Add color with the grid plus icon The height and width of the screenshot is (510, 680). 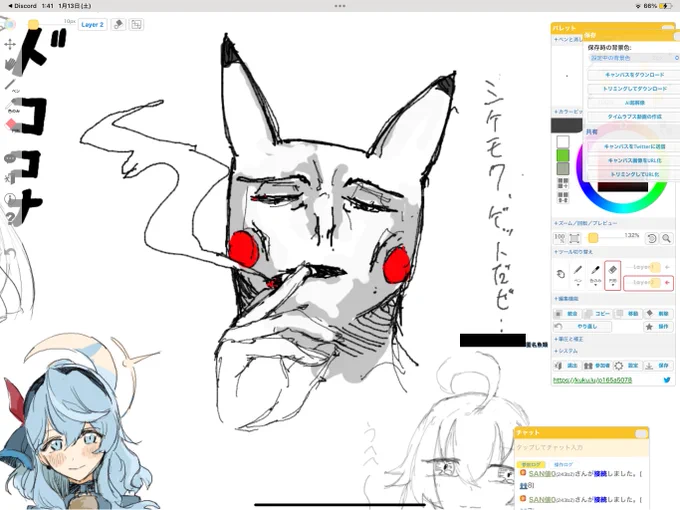[x=562, y=183]
